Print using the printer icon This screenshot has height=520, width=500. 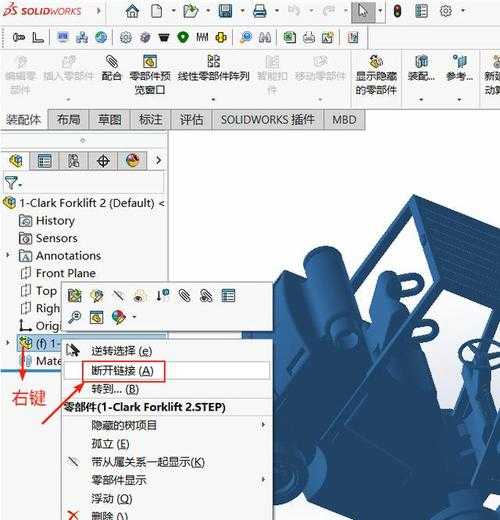point(260,11)
